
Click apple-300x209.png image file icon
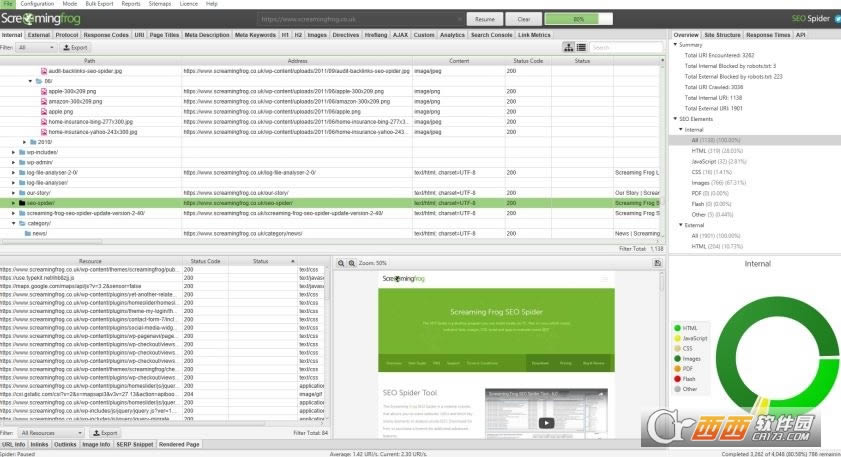click(44, 91)
